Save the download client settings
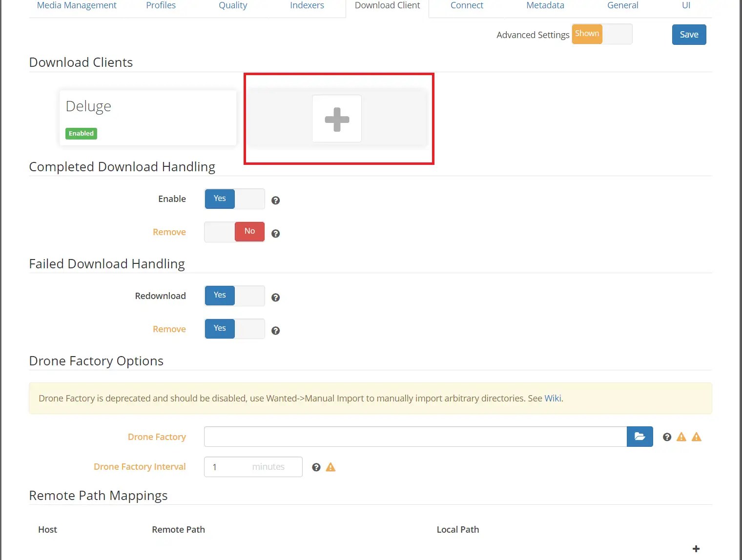742x560 pixels. tap(689, 35)
